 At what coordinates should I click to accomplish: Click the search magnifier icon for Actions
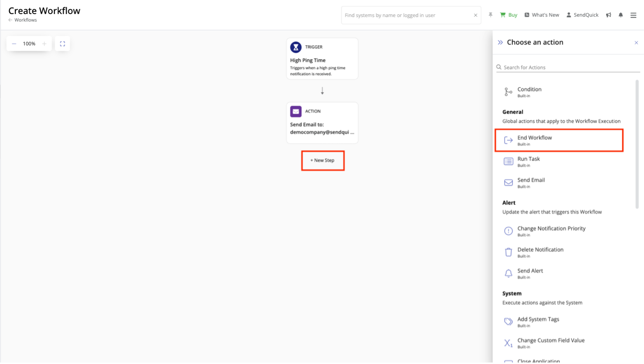tap(499, 67)
